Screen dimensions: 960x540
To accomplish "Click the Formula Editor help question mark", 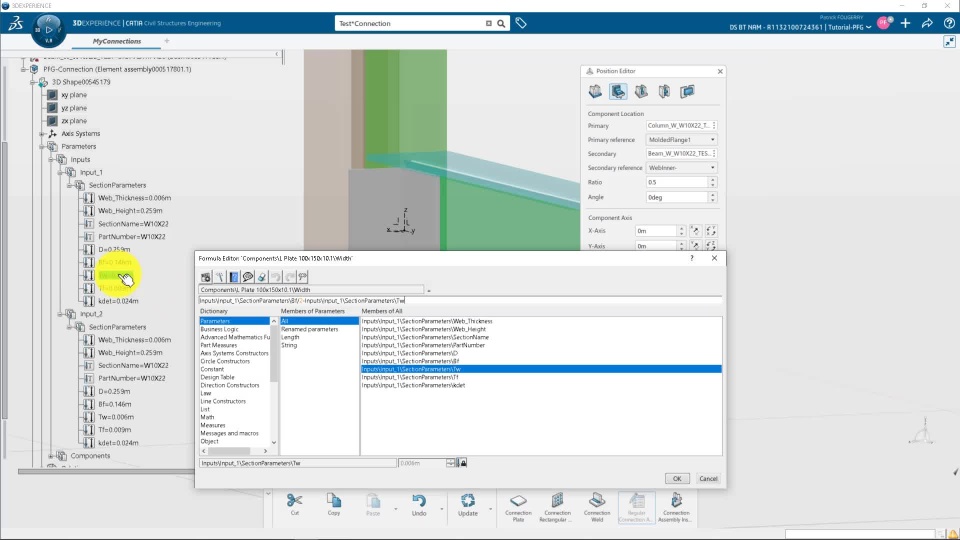I will (x=692, y=258).
